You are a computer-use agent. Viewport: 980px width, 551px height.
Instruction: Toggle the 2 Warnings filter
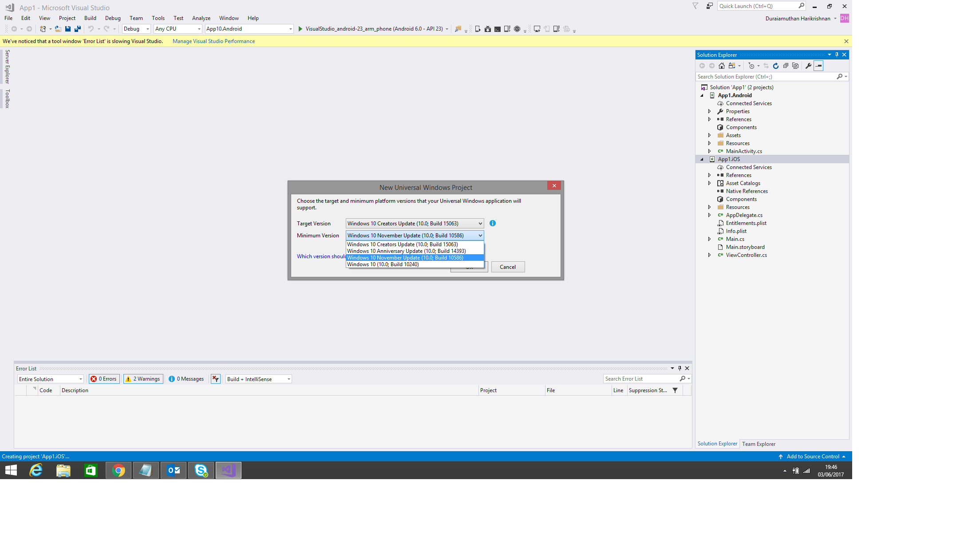pyautogui.click(x=143, y=379)
